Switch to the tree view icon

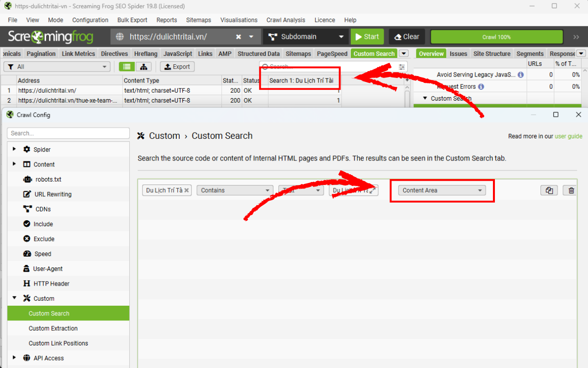(144, 67)
